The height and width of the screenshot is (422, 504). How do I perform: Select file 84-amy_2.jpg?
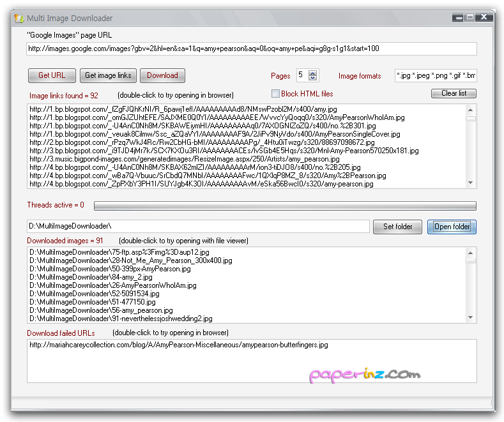tap(91, 277)
